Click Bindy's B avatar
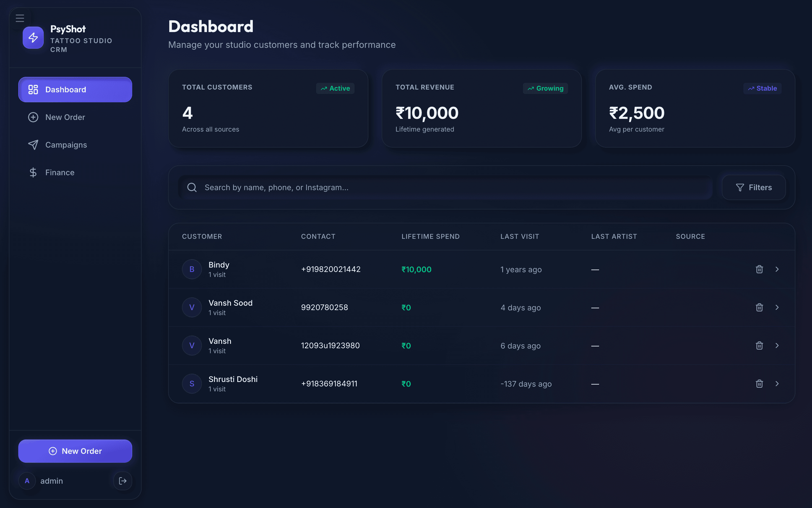The width and height of the screenshot is (812, 508). 192,269
